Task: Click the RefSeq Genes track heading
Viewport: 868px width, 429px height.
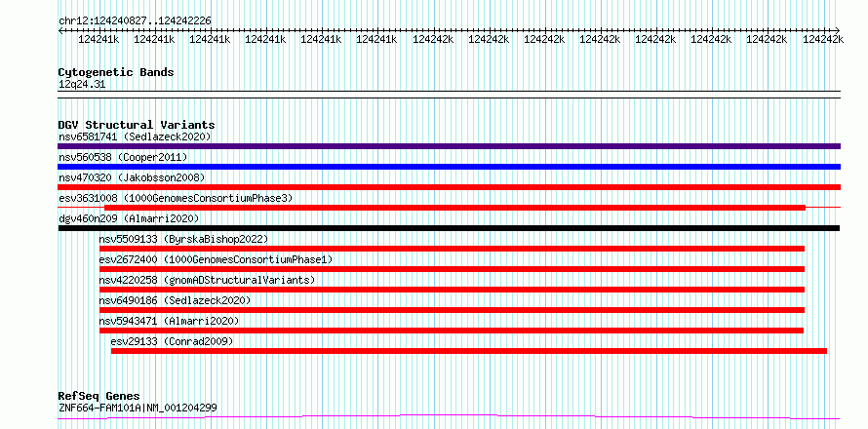Action: click(x=99, y=397)
